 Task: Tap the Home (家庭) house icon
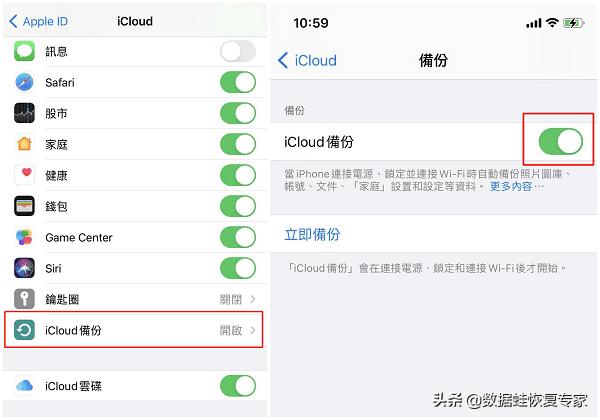[x=24, y=144]
